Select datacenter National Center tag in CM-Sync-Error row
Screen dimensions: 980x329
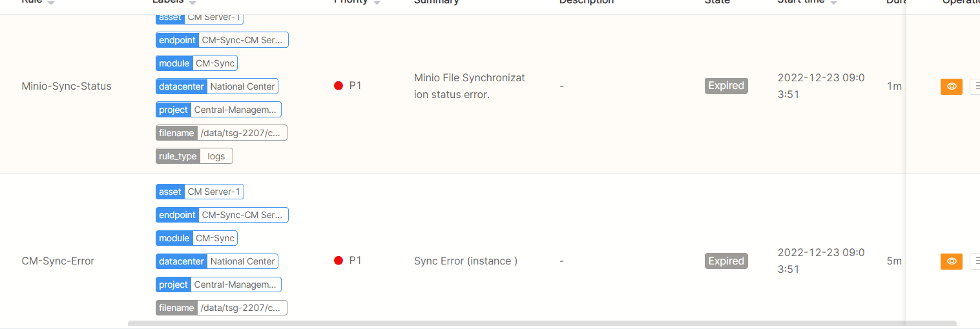(217, 261)
